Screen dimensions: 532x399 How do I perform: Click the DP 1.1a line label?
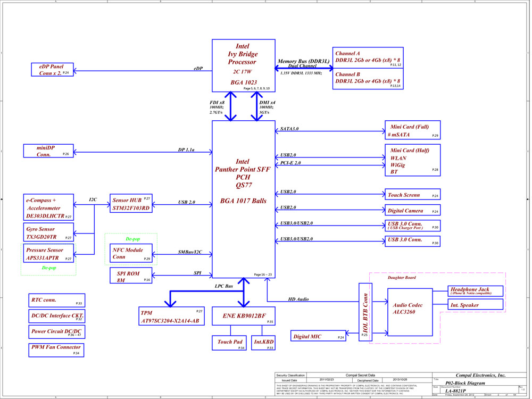pyautogui.click(x=187, y=149)
